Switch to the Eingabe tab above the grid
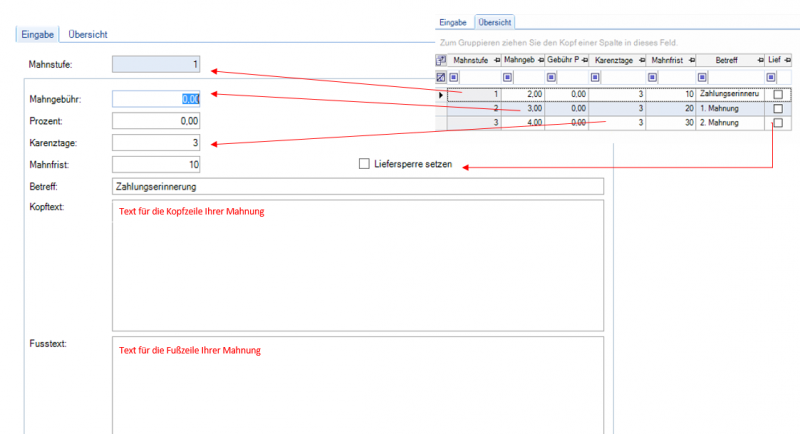This screenshot has width=800, height=434. pyautogui.click(x=454, y=22)
